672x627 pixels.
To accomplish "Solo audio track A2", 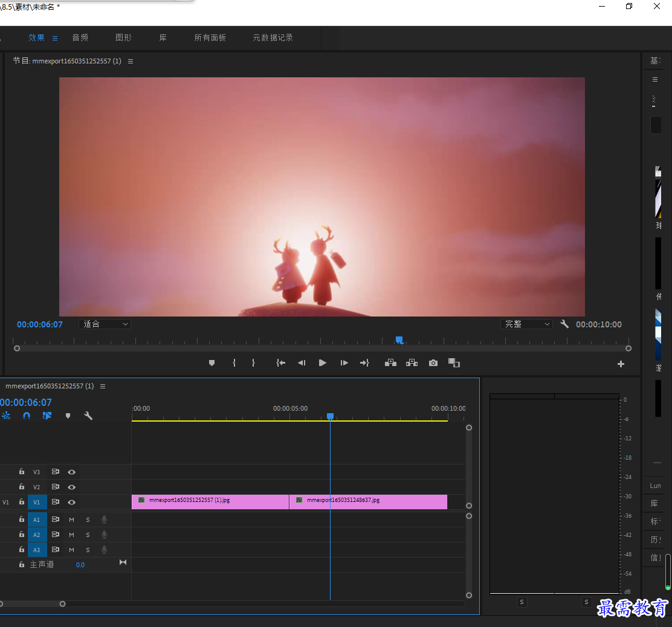I will (x=88, y=535).
